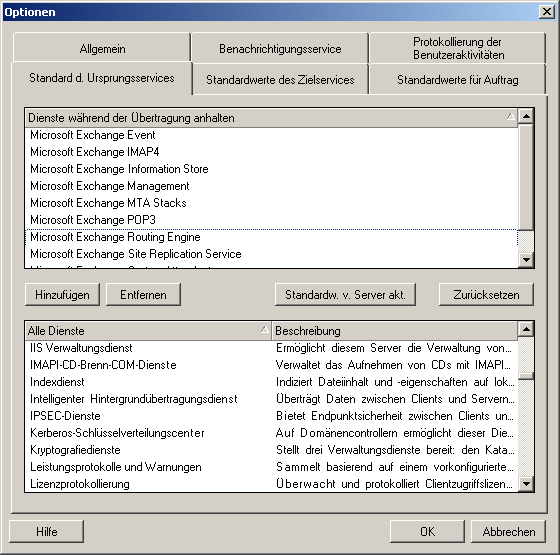560x555 pixels.
Task: Click the Zurücksetzen button
Action: [486, 295]
